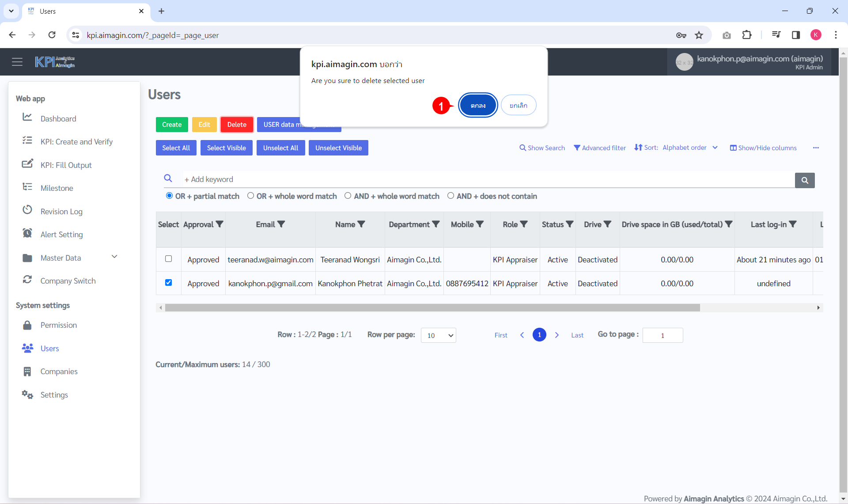
Task: Open Permission in the sidebar
Action: 58,325
